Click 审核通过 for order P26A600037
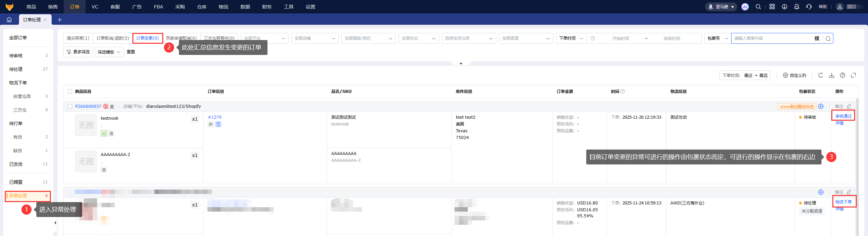868x236 pixels. [x=844, y=116]
